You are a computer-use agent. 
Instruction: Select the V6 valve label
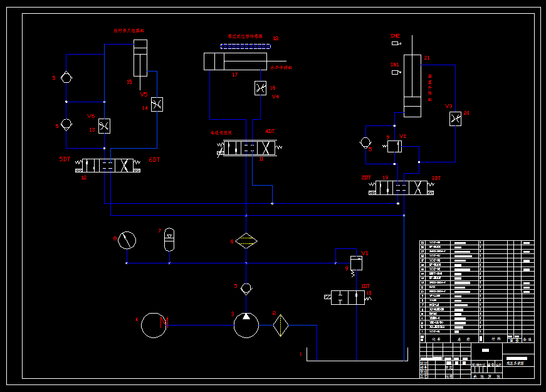(91, 116)
